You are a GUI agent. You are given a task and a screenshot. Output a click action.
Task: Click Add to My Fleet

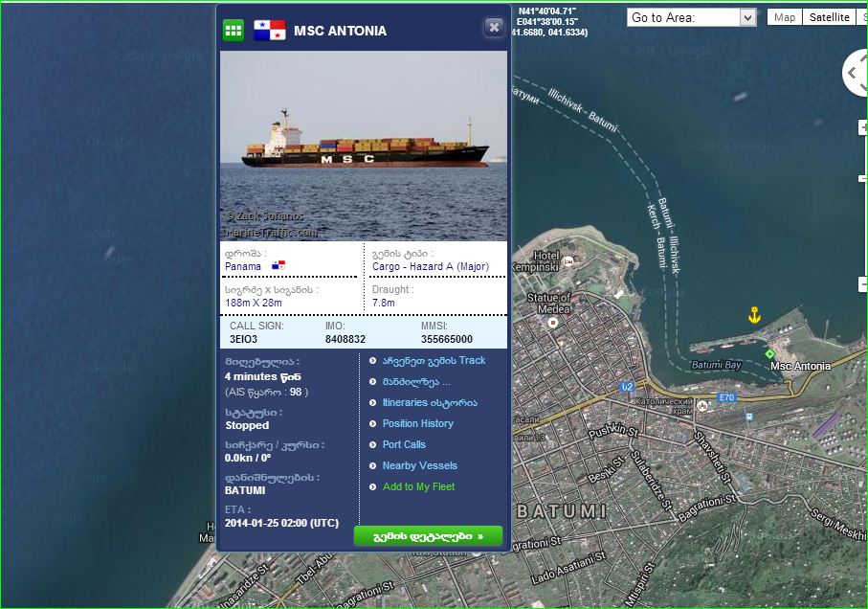tap(418, 486)
